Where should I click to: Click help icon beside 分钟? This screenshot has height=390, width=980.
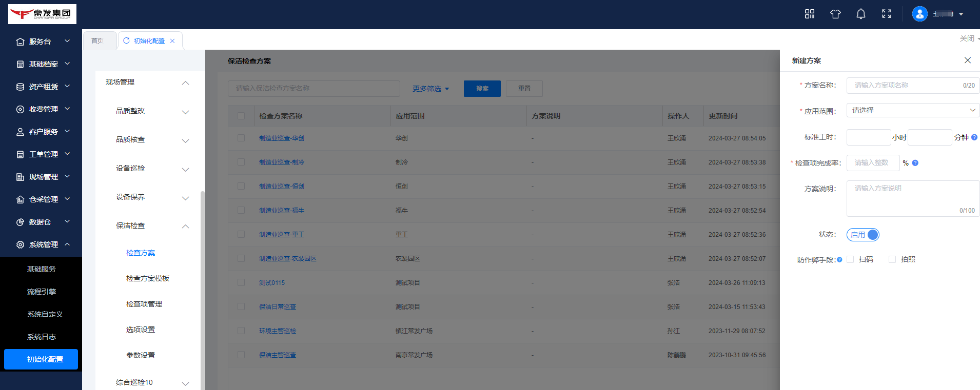(974, 137)
